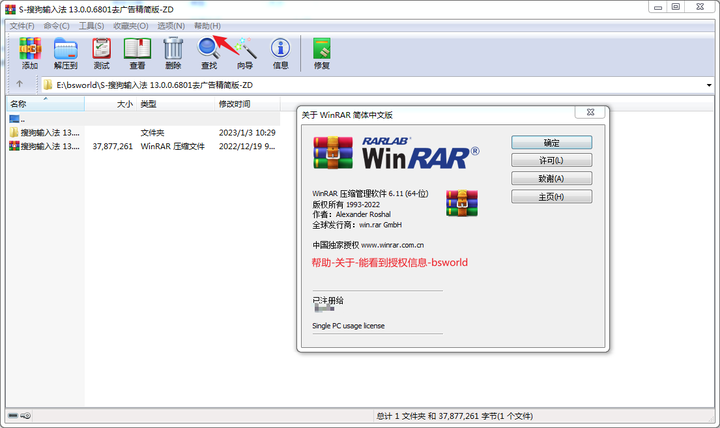Click the disk icon in status bar
This screenshot has height=428, width=720.
coord(13,416)
